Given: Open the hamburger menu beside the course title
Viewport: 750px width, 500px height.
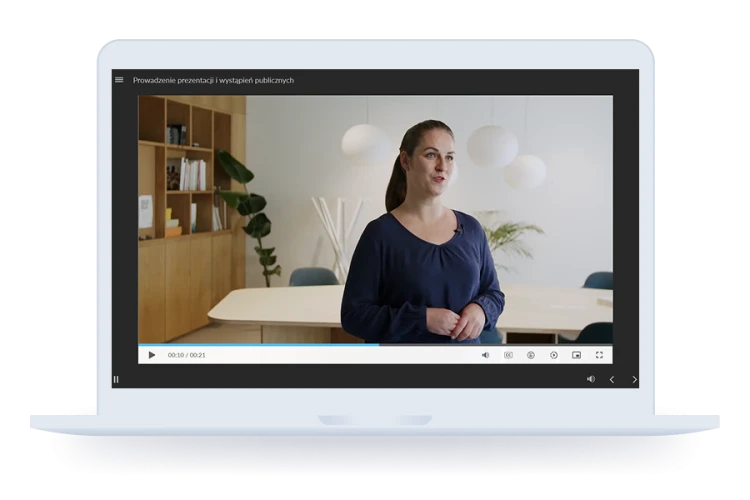Looking at the screenshot, I should point(119,80).
